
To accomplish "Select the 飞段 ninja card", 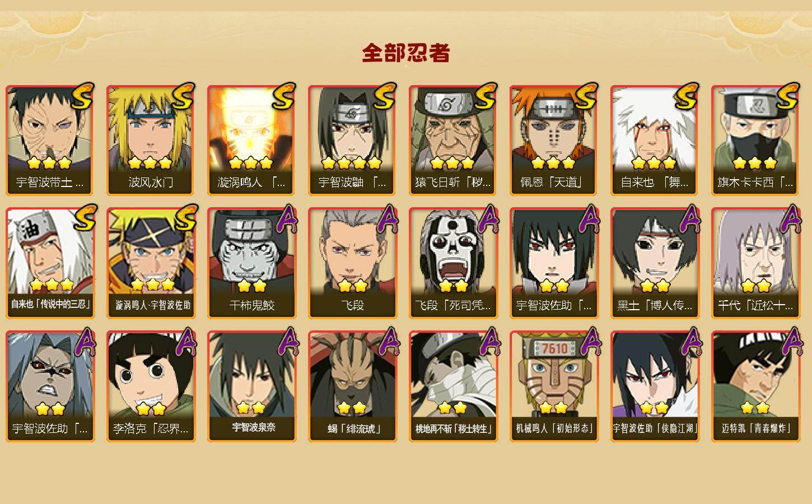I will point(352,263).
